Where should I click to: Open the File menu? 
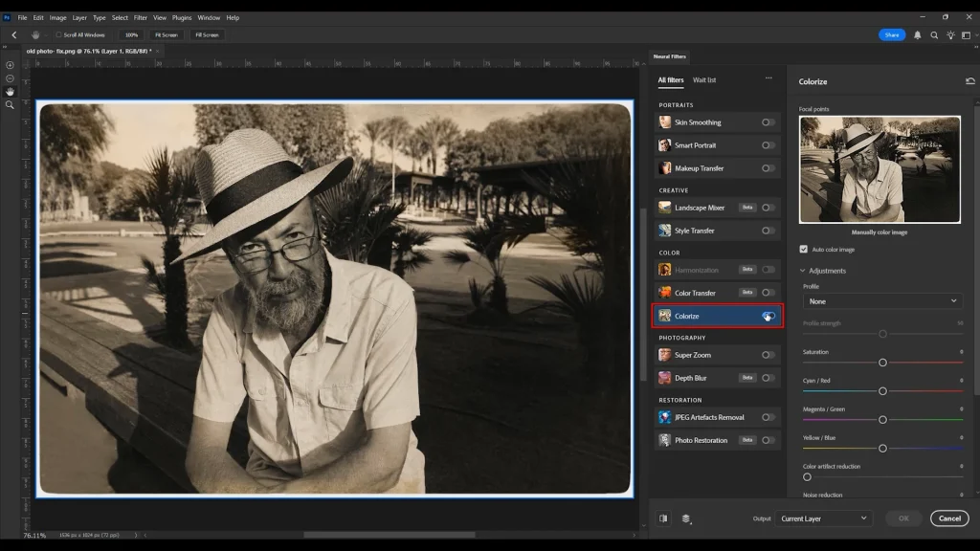[23, 17]
